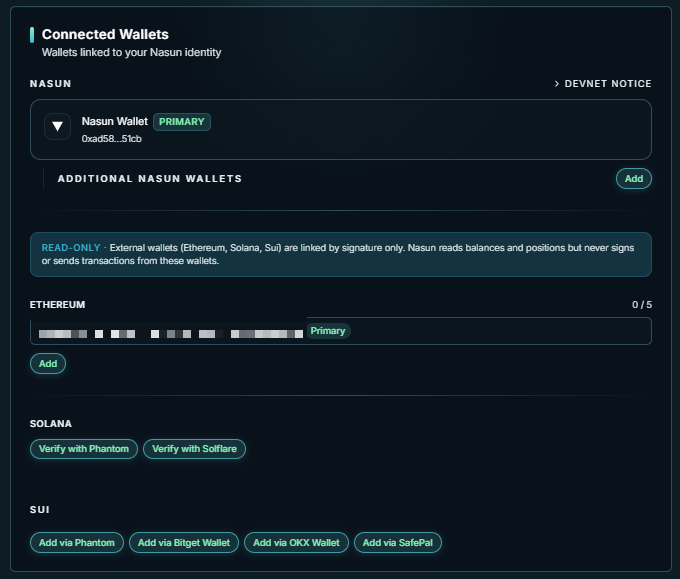Click the Primary badge on Ethereum wallet

328,331
